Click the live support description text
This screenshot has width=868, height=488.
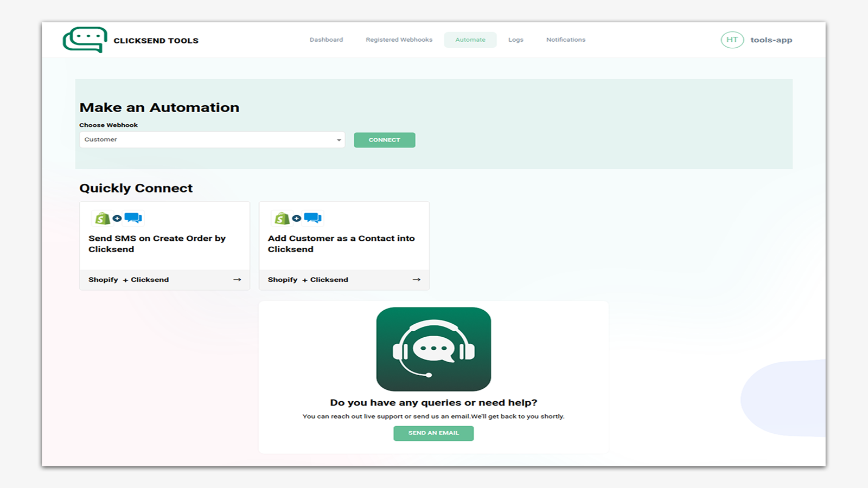coord(433,416)
